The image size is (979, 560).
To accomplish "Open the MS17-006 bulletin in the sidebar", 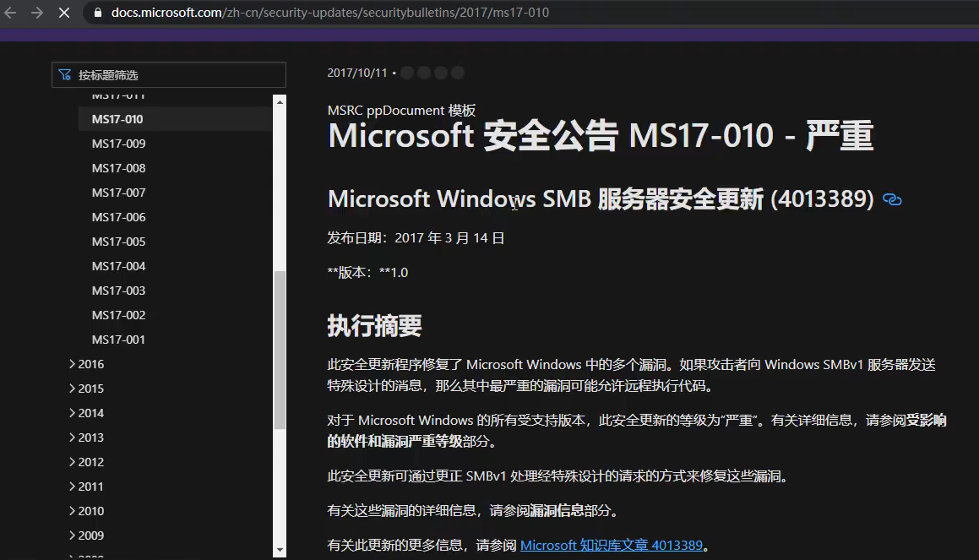I will [118, 216].
